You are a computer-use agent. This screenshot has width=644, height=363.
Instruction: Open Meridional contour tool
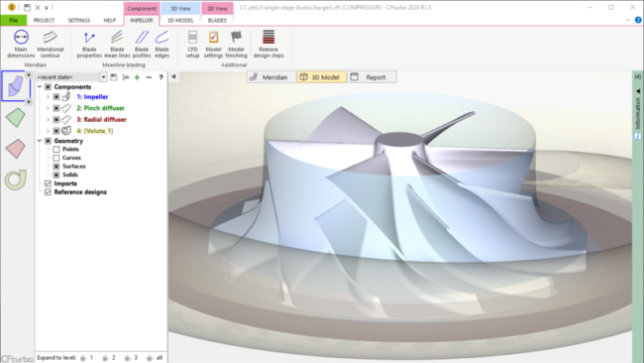51,44
